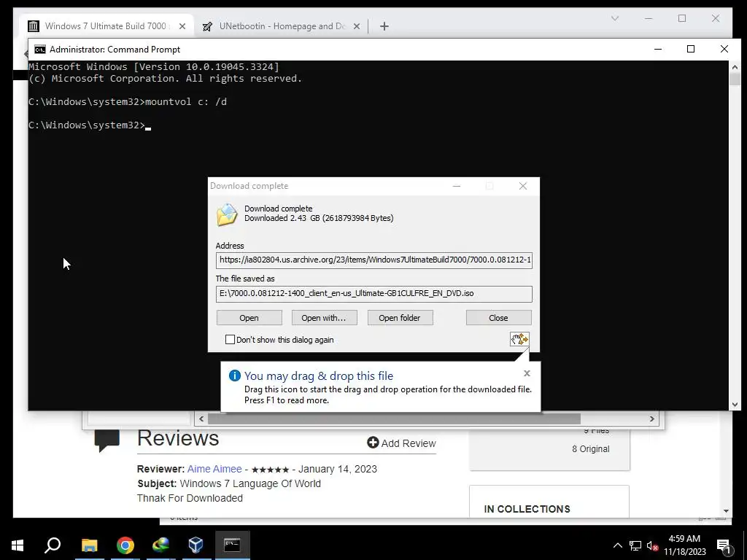Select the download Address field
This screenshot has width=747, height=560.
(x=374, y=260)
